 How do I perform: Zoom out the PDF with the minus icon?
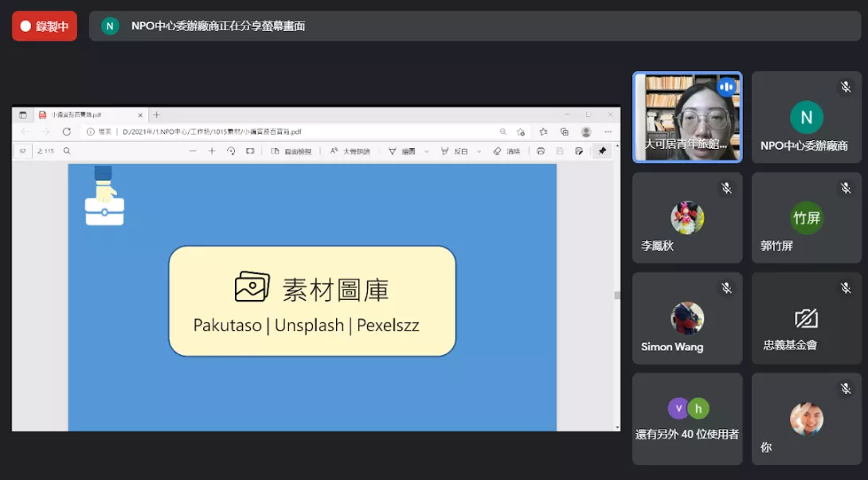pyautogui.click(x=193, y=150)
